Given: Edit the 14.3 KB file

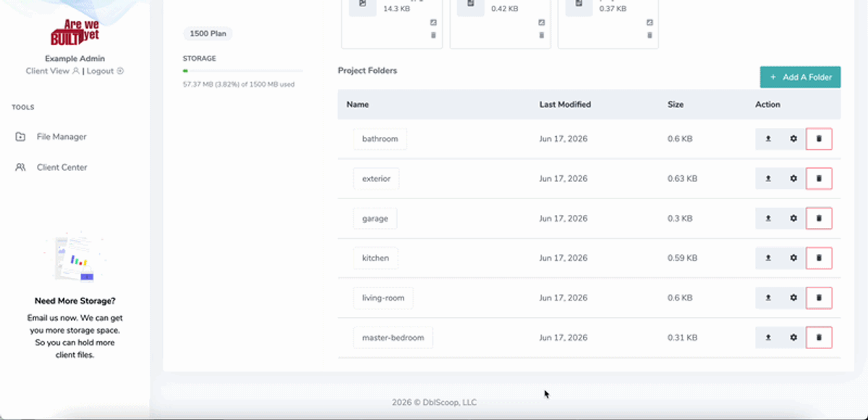Looking at the screenshot, I should [433, 22].
